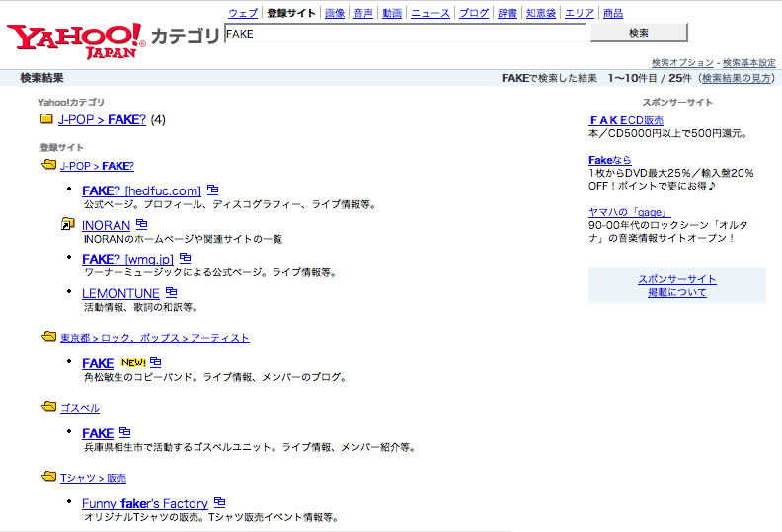Open sponsor link Fakeなら

pos(610,160)
